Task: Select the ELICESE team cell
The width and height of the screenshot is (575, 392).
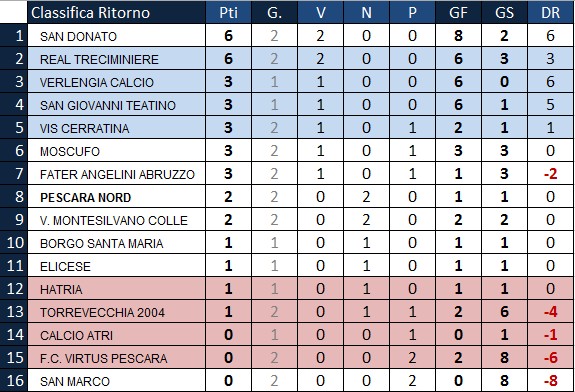Action: pyautogui.click(x=117, y=266)
